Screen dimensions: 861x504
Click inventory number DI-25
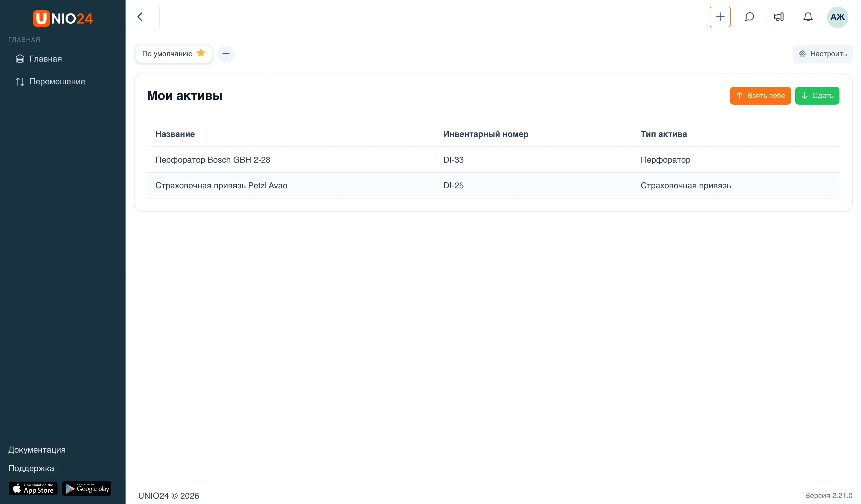point(454,186)
